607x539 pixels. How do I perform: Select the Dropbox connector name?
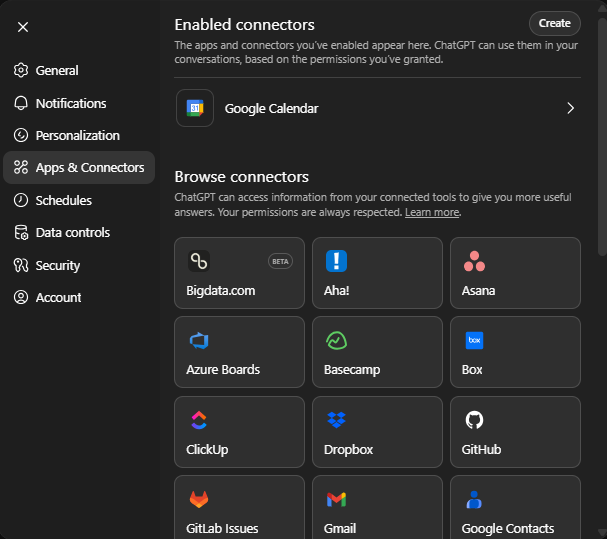(x=348, y=450)
